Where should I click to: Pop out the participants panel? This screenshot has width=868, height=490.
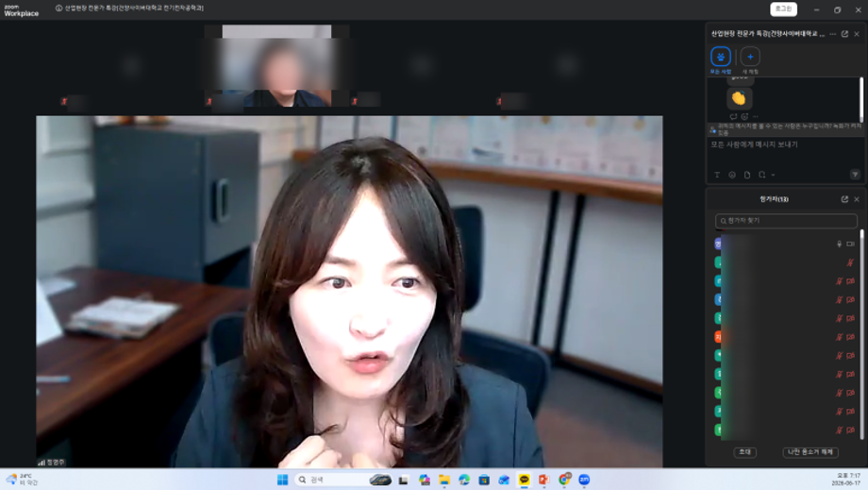[x=844, y=199]
